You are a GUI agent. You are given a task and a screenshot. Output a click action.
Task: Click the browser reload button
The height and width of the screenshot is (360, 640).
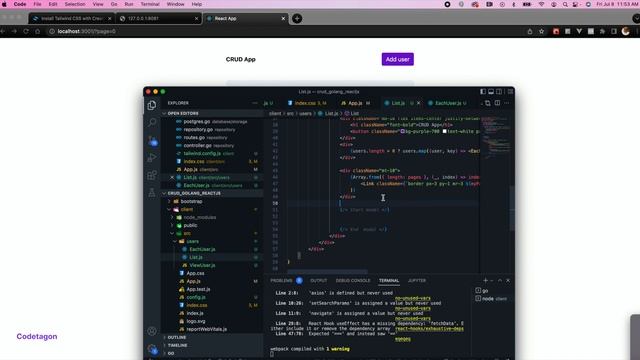(x=26, y=31)
